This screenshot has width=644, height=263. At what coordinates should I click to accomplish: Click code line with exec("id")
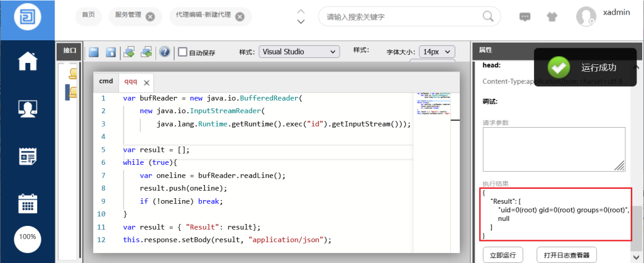284,124
